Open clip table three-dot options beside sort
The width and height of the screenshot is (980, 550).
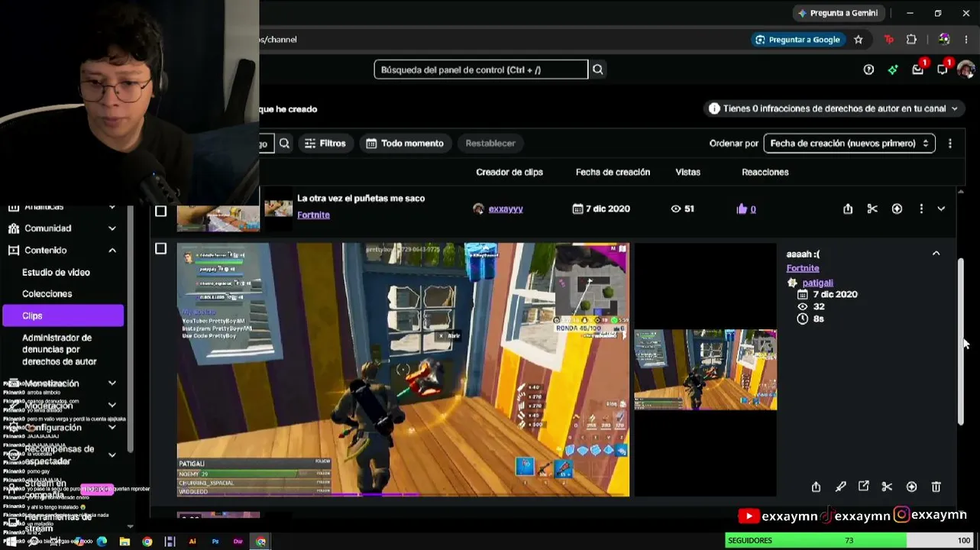[x=949, y=143]
